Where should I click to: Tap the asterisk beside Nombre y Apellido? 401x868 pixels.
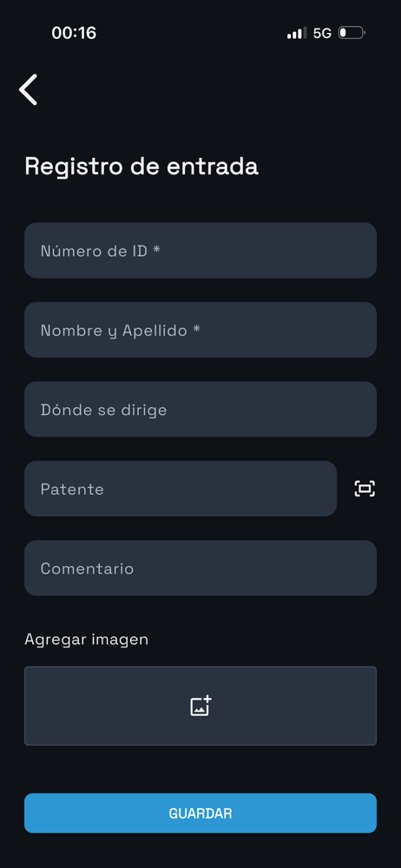(196, 329)
